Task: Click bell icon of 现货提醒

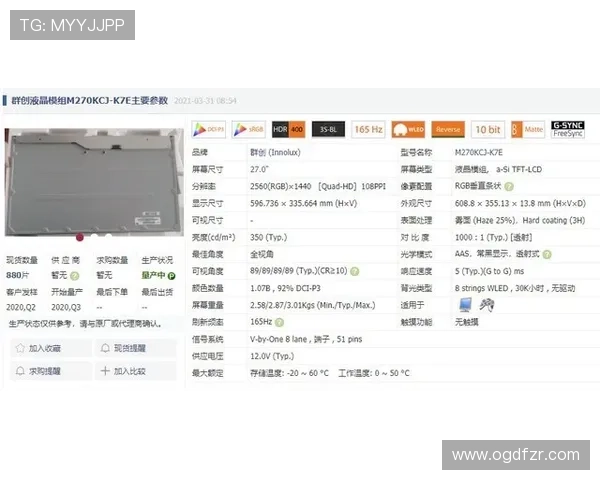Action: click(x=105, y=348)
